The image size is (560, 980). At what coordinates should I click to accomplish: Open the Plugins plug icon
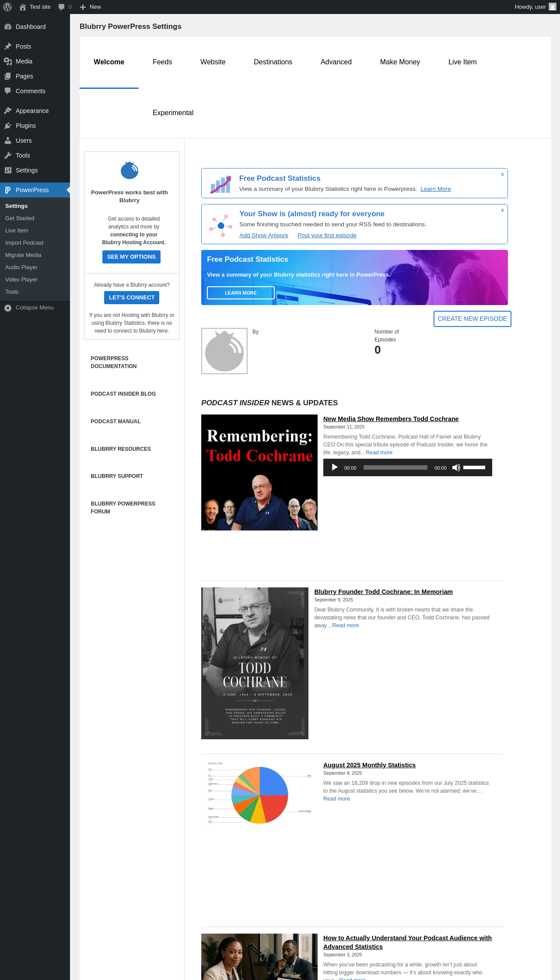8,126
